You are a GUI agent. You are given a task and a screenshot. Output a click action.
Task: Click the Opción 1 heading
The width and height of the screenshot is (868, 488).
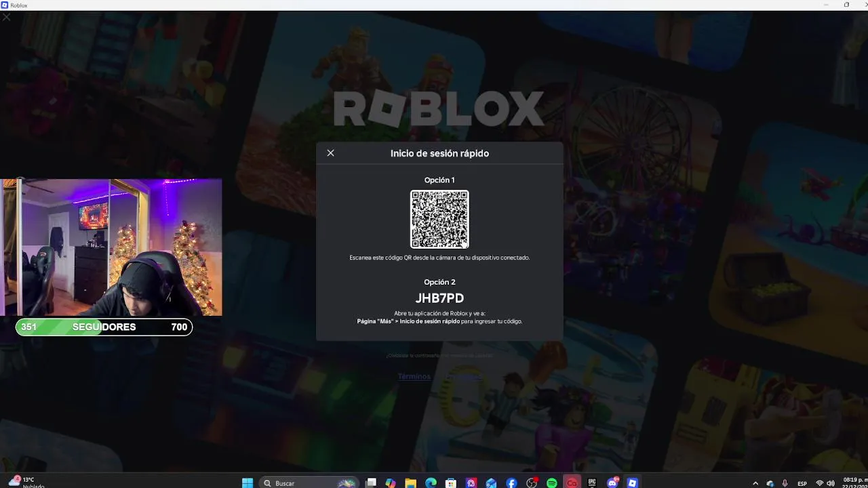point(439,180)
